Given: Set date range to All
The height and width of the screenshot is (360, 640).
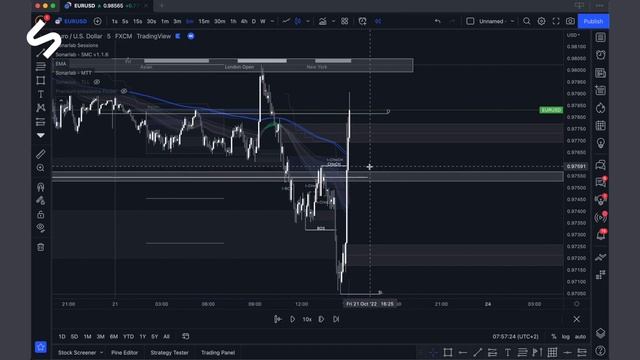Looking at the screenshot, I should [167, 337].
